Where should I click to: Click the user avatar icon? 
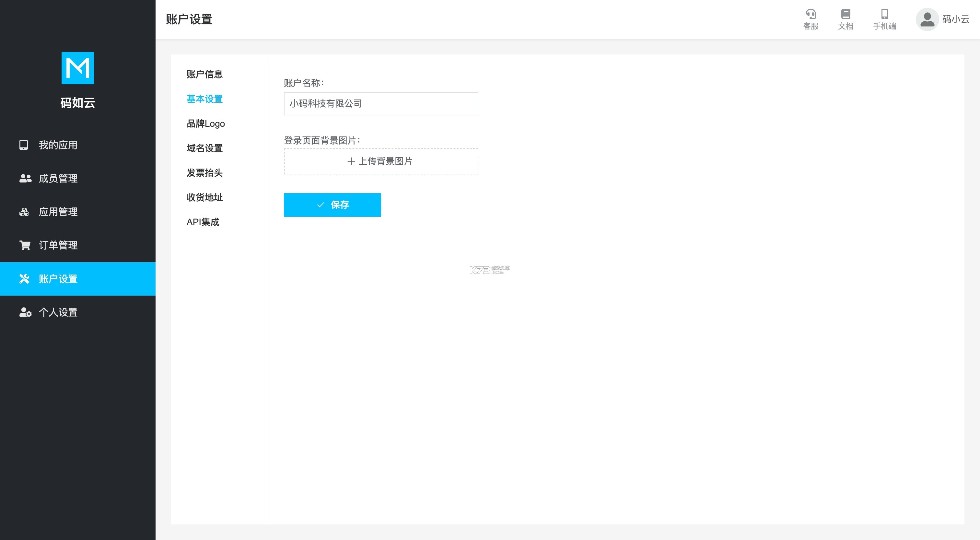pyautogui.click(x=927, y=19)
